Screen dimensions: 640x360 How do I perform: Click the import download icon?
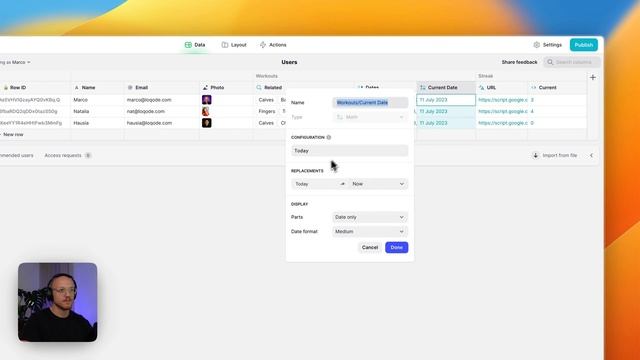coord(536,156)
